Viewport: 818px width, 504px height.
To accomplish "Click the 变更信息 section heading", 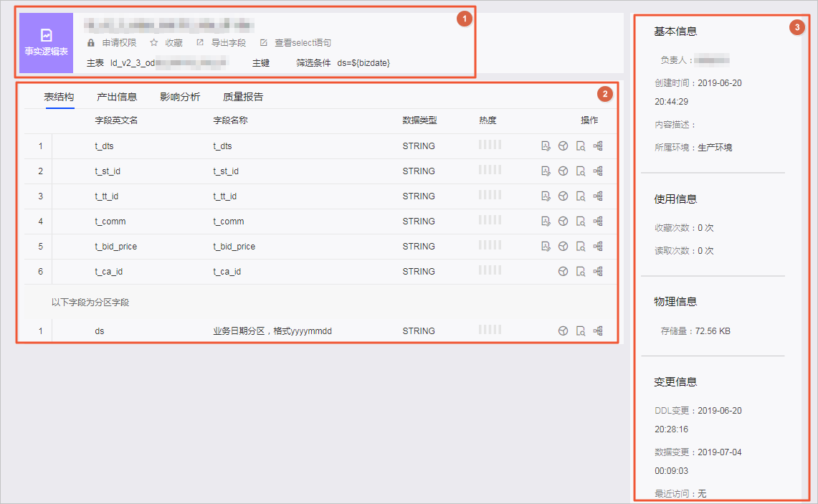I will [x=675, y=382].
